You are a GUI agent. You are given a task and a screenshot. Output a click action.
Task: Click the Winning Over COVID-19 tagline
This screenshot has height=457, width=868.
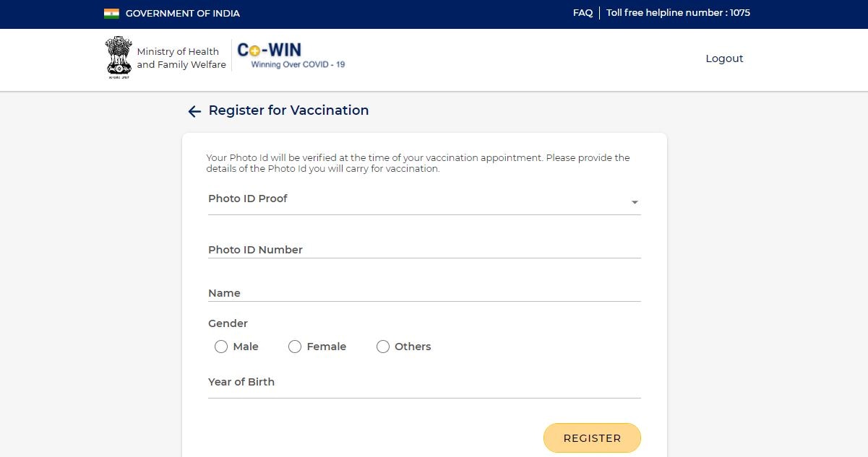[x=298, y=65]
